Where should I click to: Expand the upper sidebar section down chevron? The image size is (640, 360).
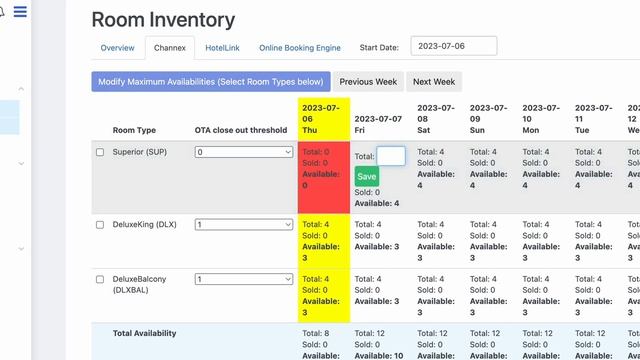(21, 164)
